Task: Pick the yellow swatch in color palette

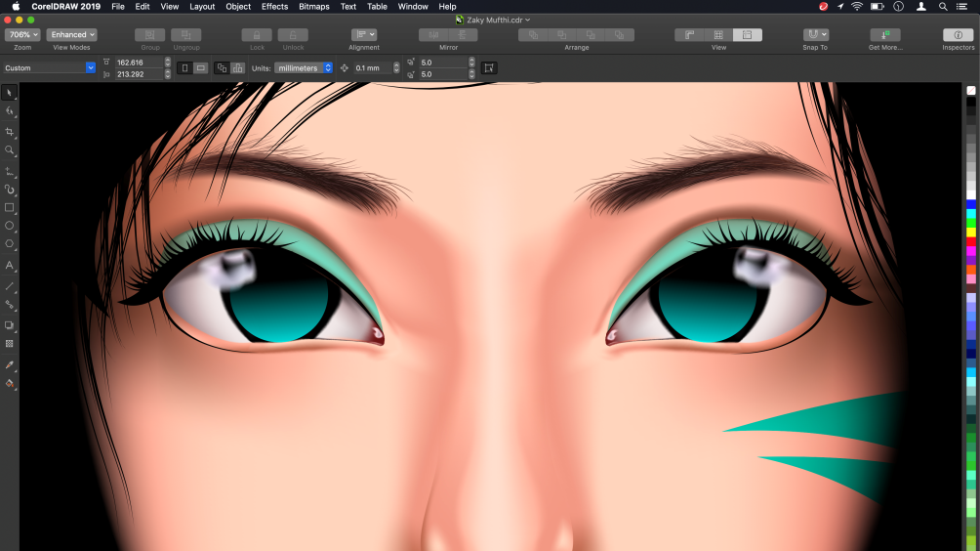Action: [x=971, y=233]
